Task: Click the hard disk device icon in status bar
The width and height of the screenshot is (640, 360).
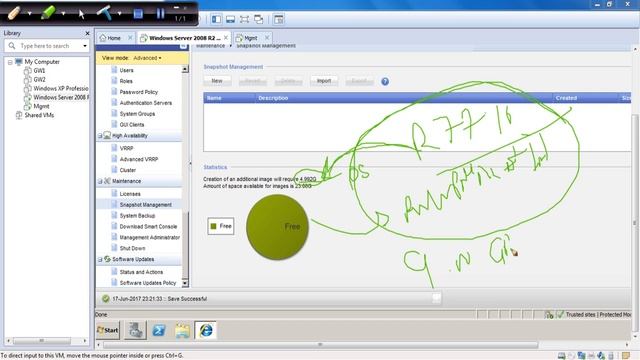Action: 562,356
